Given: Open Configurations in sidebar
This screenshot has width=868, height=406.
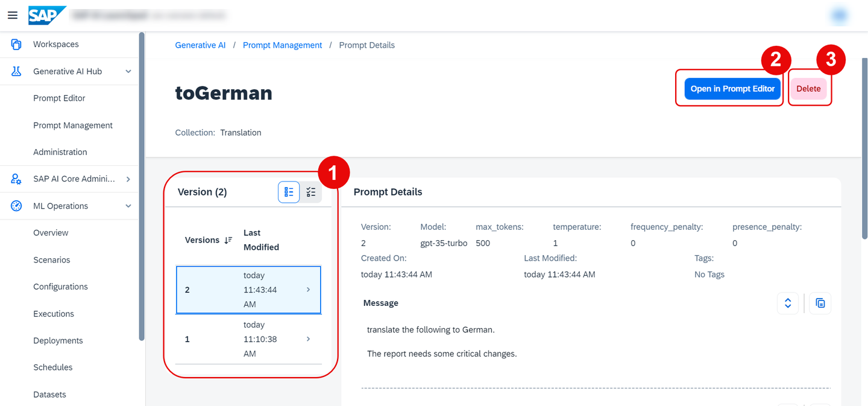Looking at the screenshot, I should (60, 287).
